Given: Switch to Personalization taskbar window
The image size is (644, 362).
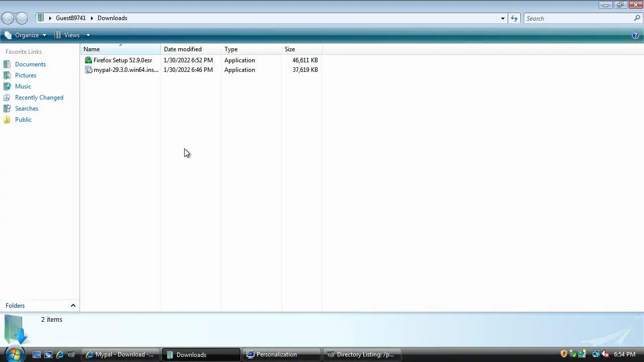Looking at the screenshot, I should 282,354.
